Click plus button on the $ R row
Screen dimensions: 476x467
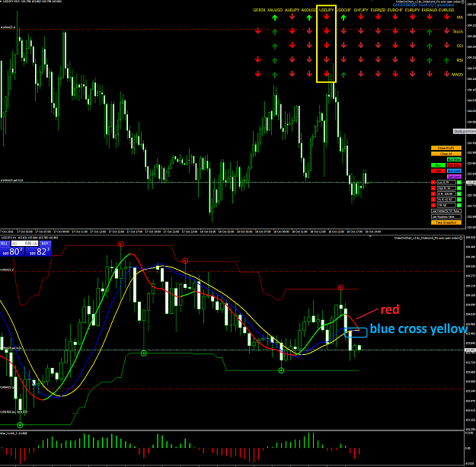tap(459, 194)
